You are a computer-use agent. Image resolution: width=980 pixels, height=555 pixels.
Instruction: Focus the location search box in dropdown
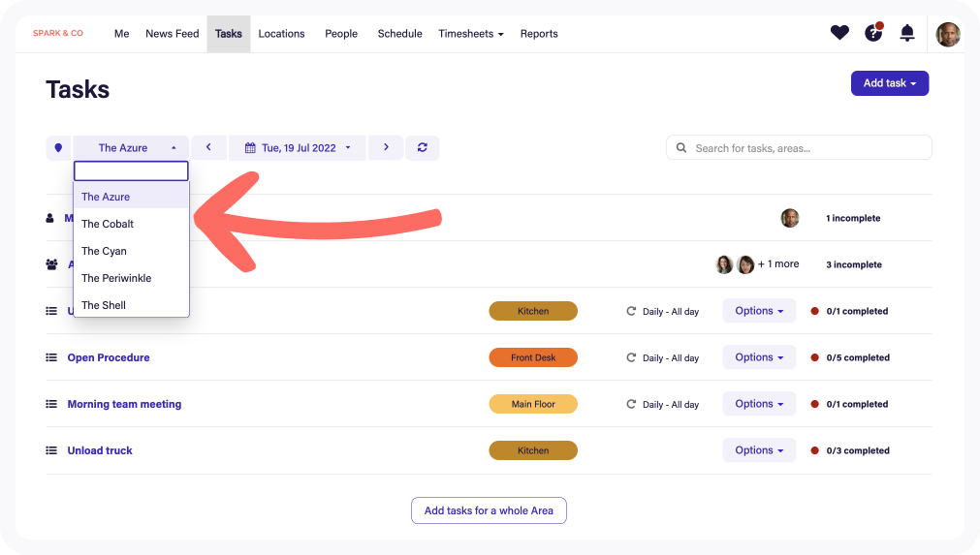[131, 170]
